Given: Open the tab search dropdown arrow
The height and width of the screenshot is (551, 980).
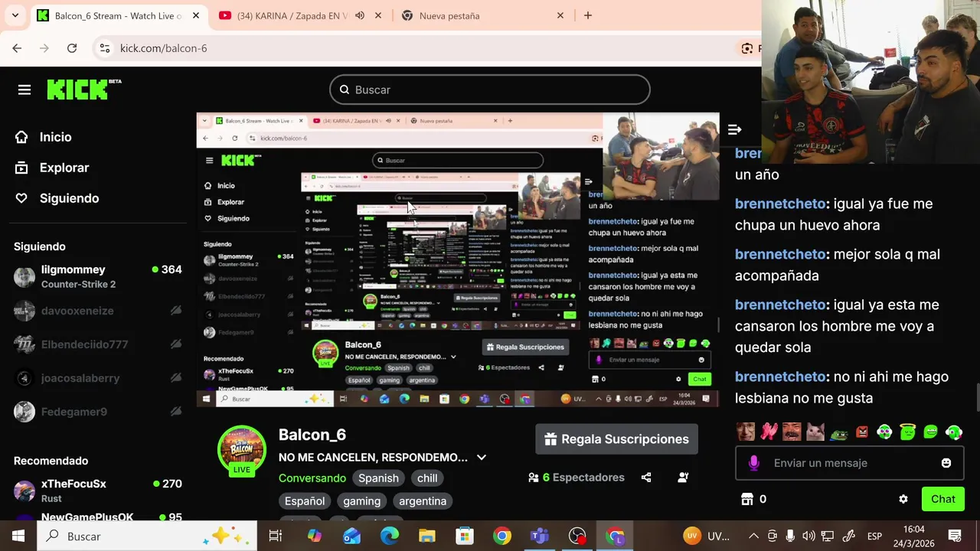Looking at the screenshot, I should (15, 15).
